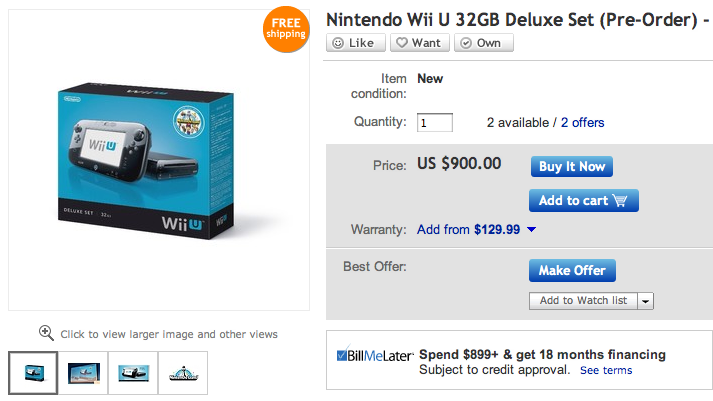The height and width of the screenshot is (401, 713).
Task: Click the Like button with smiley icon
Action: click(353, 43)
